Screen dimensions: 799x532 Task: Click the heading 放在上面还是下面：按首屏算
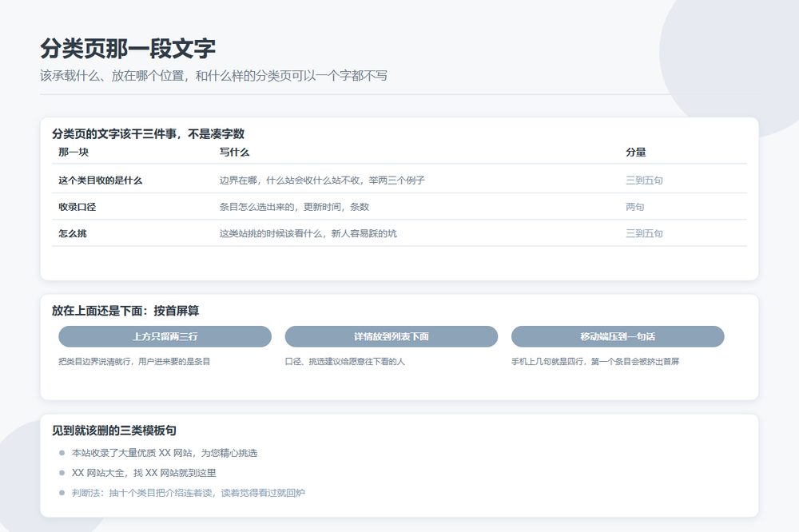point(125,311)
